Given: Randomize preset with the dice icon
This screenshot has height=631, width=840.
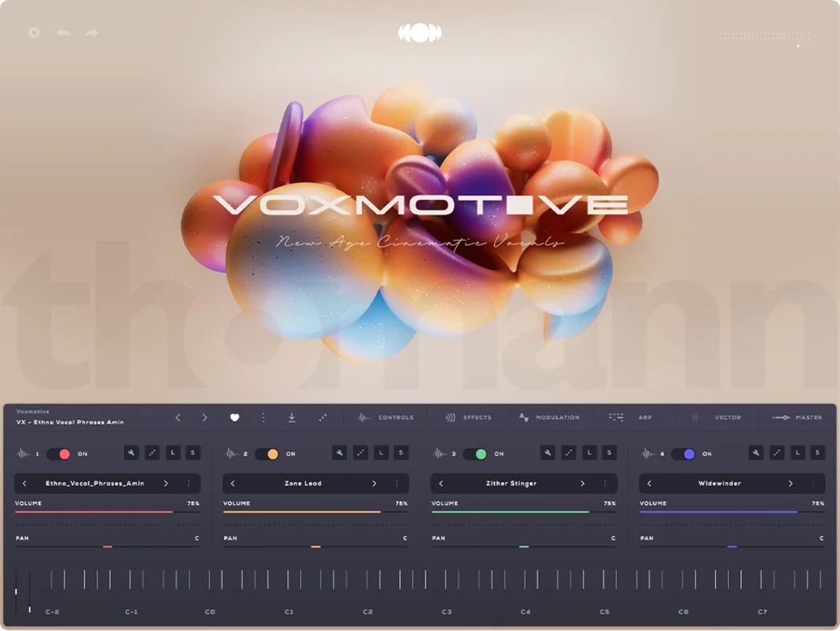Looking at the screenshot, I should tap(323, 417).
